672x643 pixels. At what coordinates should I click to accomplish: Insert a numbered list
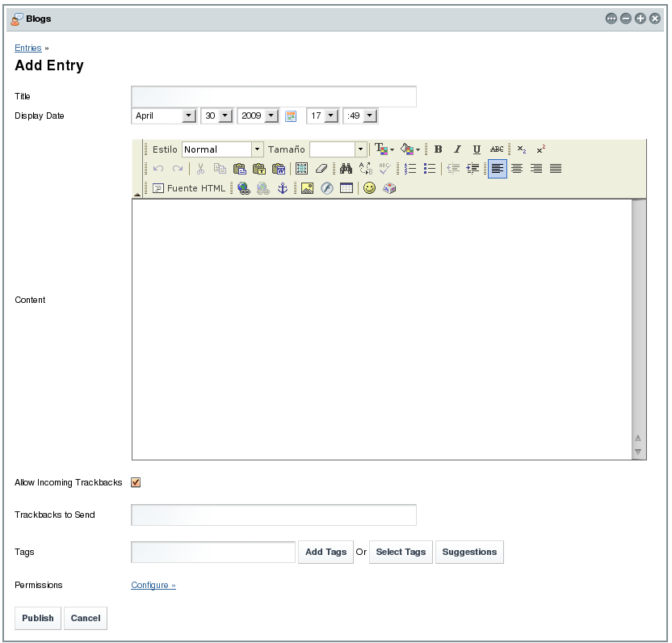[410, 169]
